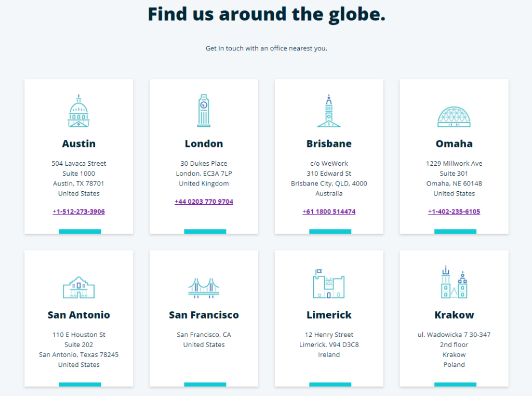Image resolution: width=532 pixels, height=396 pixels.
Task: Click the Brisbane city hall tower icon
Action: 329,111
